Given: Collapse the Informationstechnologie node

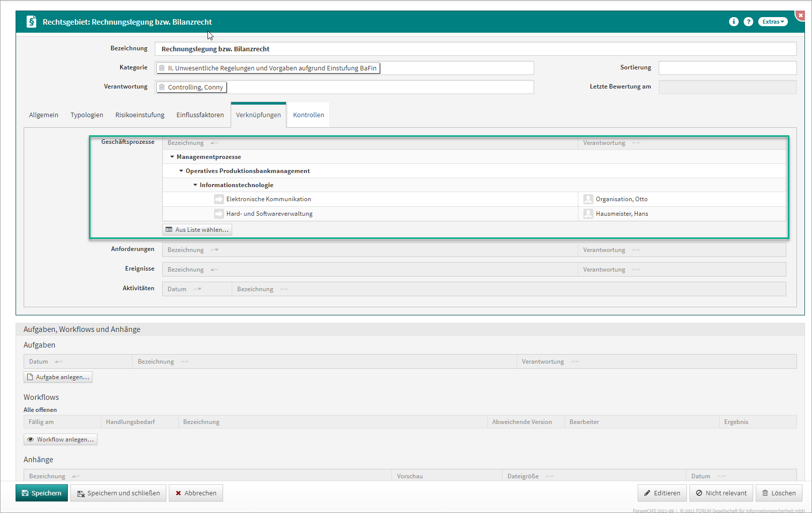Looking at the screenshot, I should coord(195,185).
